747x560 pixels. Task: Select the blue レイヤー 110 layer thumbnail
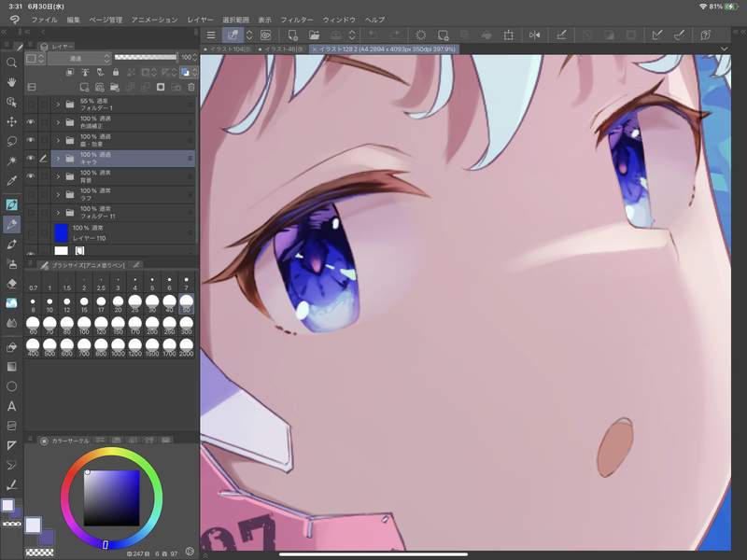pyautogui.click(x=62, y=232)
